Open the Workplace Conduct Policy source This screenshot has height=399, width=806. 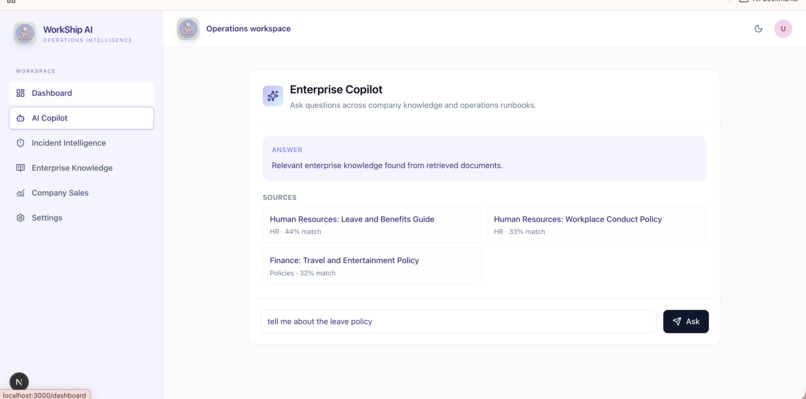596,225
